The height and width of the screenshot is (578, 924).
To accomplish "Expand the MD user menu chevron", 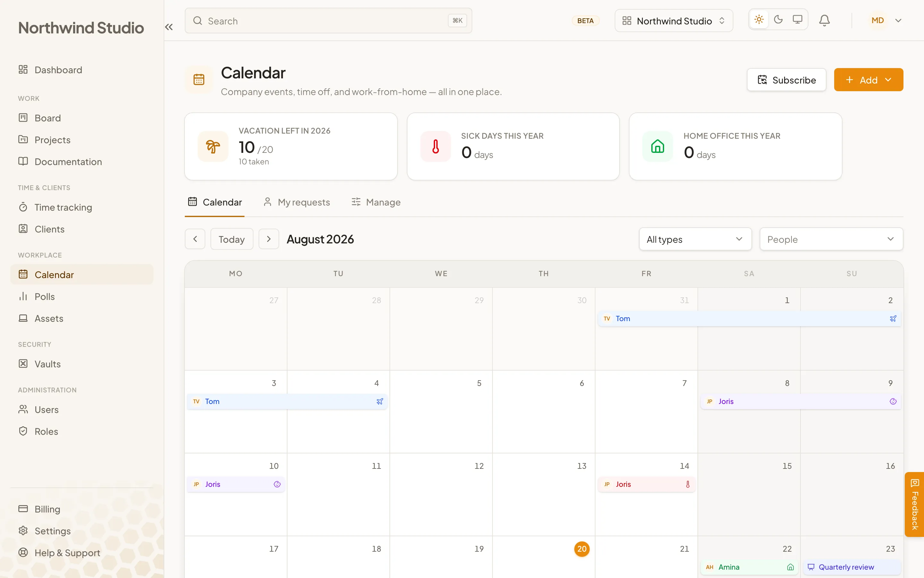I will [898, 21].
